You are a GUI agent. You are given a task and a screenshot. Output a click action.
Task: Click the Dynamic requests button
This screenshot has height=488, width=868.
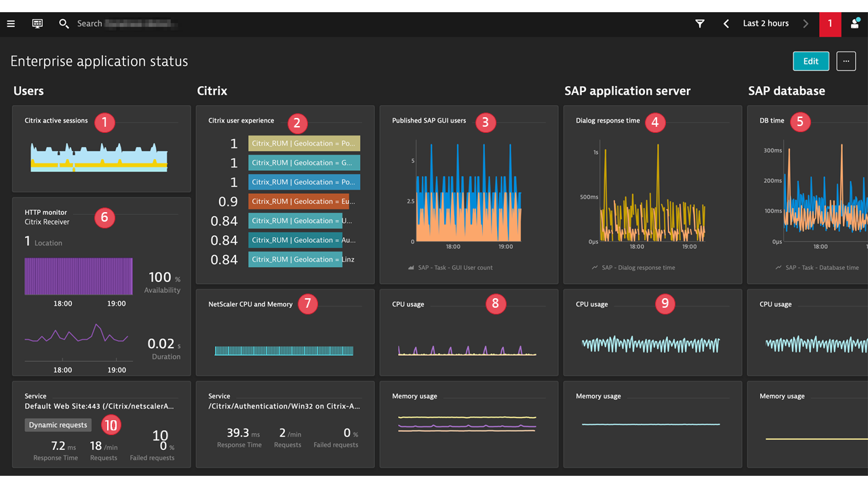58,425
